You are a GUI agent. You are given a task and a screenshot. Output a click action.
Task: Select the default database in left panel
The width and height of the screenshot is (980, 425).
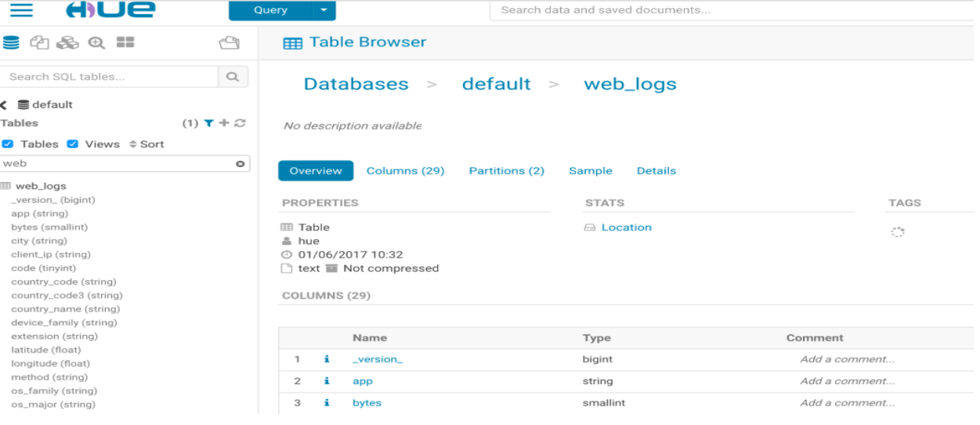[52, 104]
